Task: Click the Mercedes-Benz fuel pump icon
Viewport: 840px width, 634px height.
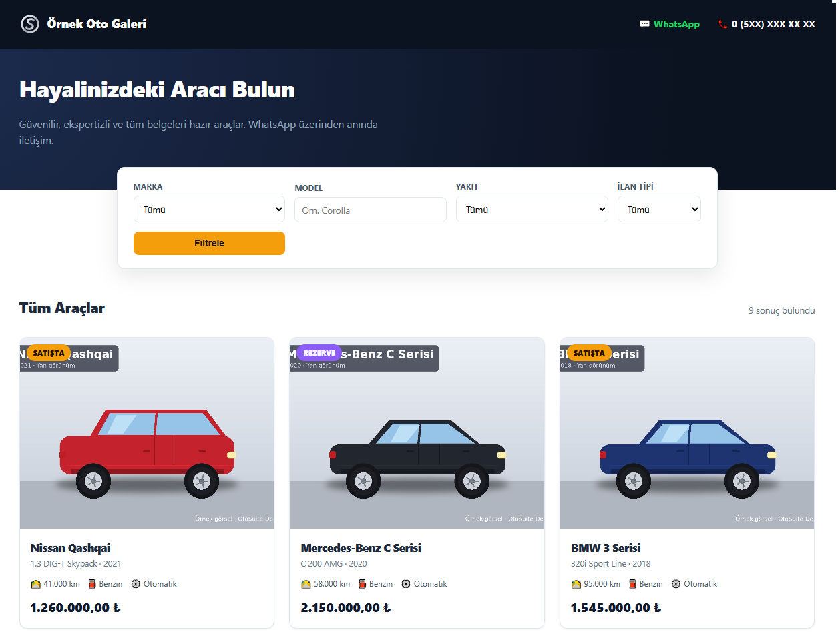Action: [363, 584]
